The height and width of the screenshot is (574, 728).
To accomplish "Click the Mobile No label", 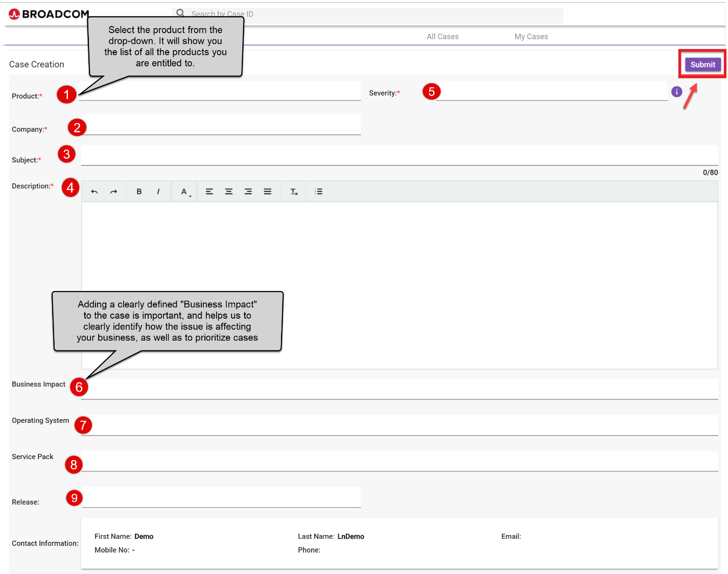I will tap(112, 550).
